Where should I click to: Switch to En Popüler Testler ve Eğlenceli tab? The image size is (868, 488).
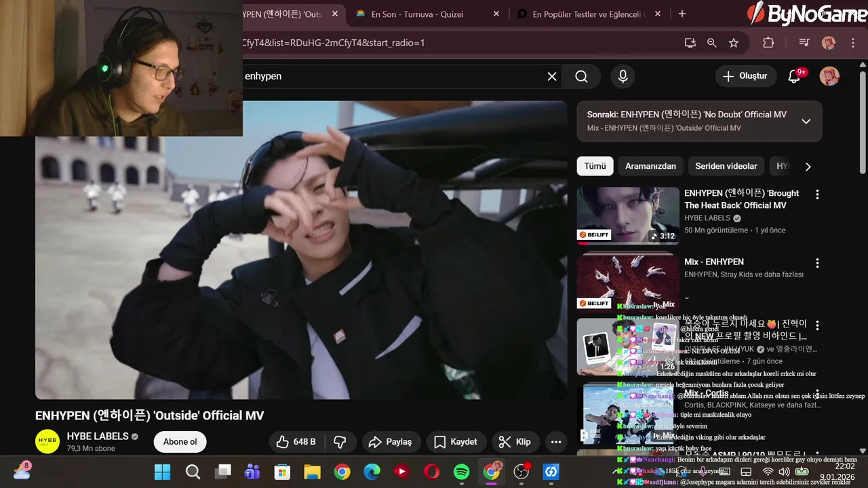click(x=589, y=14)
